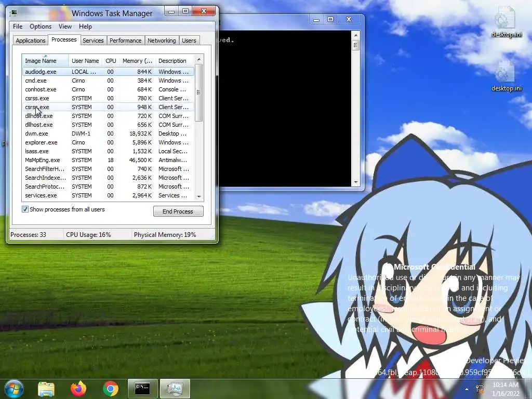Click the Processes: 33 status entry
This screenshot has width=532, height=399.
click(28, 235)
